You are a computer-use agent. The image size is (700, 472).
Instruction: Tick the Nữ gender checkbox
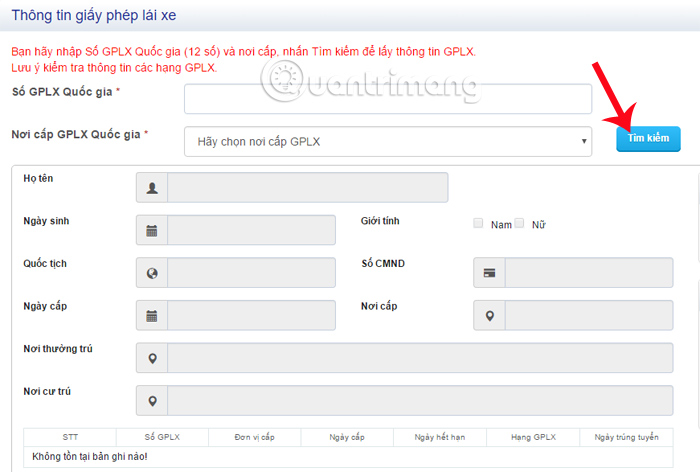pos(519,223)
